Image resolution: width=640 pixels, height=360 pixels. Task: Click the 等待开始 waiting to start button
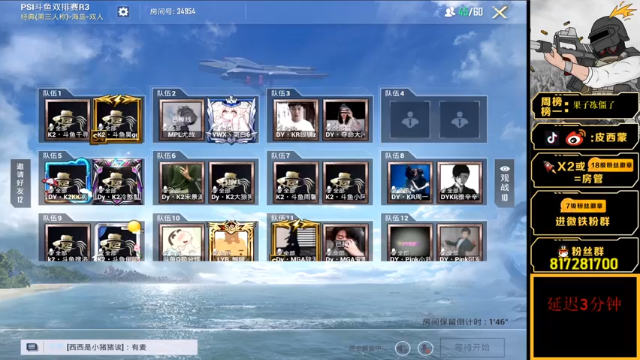coord(472,347)
